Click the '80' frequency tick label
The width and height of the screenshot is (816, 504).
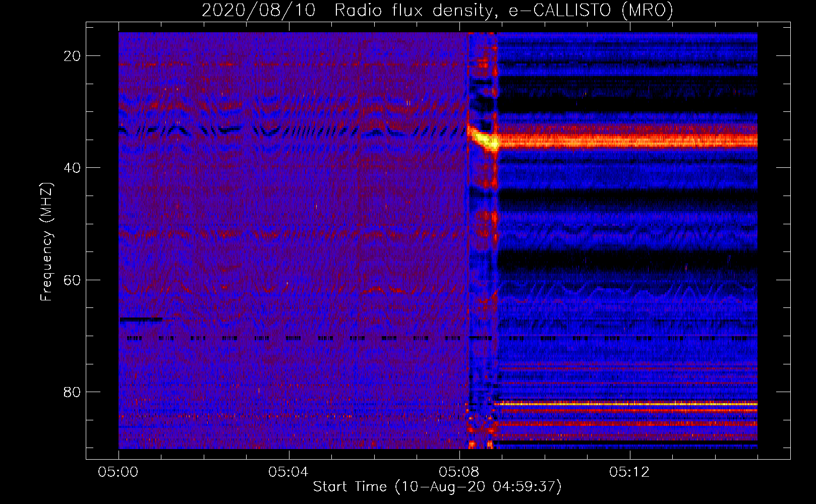coord(72,392)
